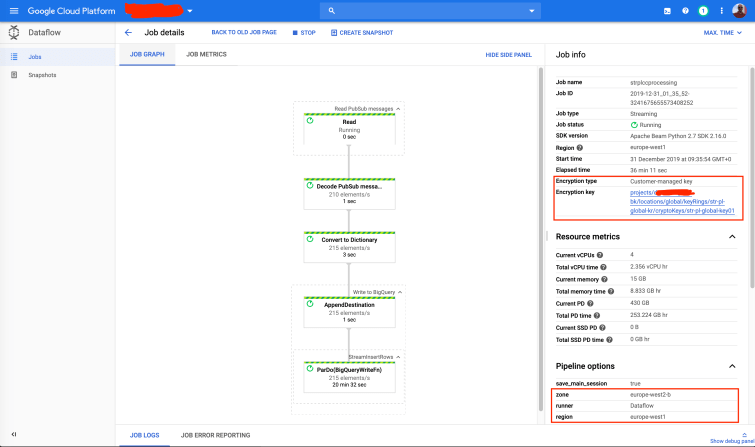
Task: Click the Dataflow product icon
Action: pyautogui.click(x=14, y=32)
